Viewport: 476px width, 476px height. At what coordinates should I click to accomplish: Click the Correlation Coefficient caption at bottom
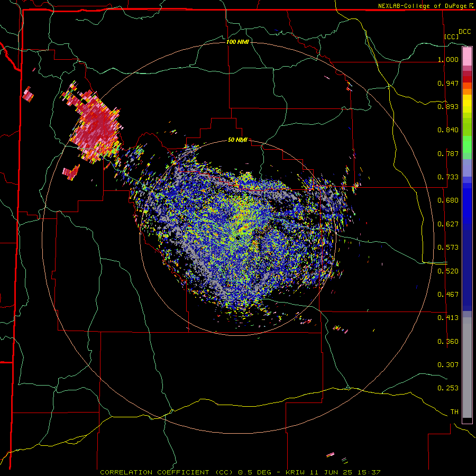[x=241, y=472]
